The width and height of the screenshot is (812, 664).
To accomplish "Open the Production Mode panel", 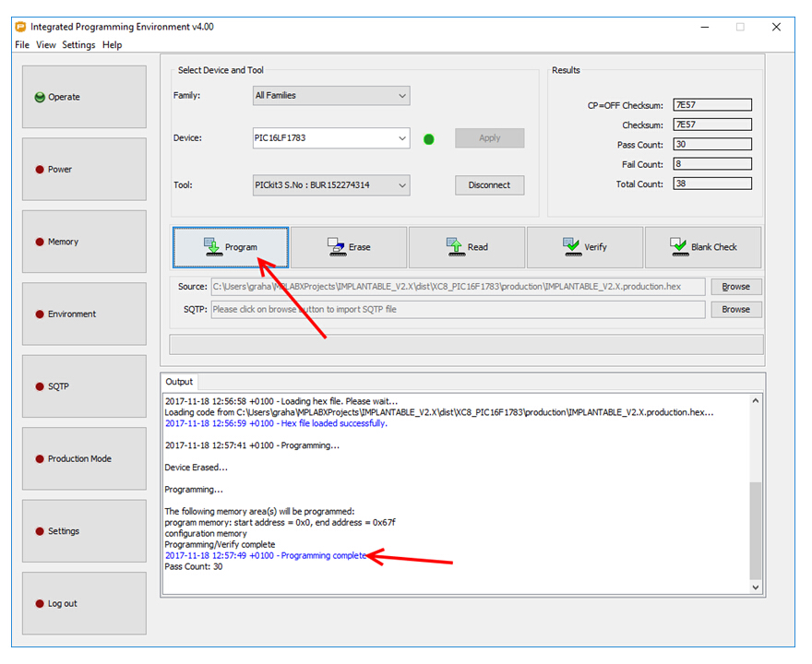I will coord(84,458).
